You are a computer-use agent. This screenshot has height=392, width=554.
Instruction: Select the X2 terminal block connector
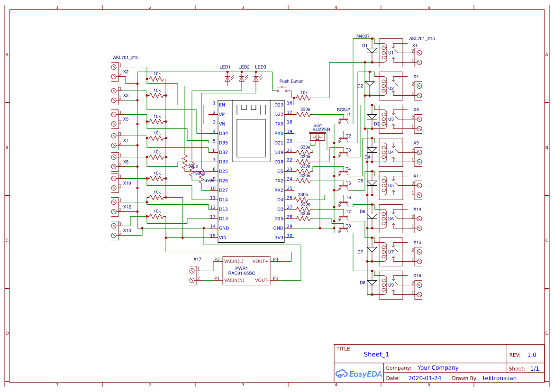pyautogui.click(x=115, y=72)
